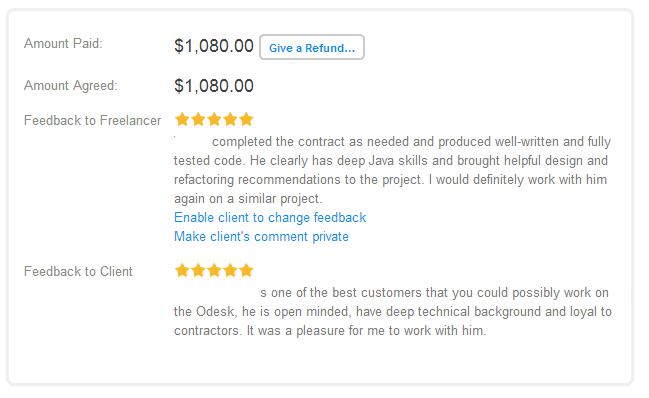The image size is (649, 398).
Task: Click the Amount Agreed $1,080.00 value
Action: pyautogui.click(x=214, y=86)
